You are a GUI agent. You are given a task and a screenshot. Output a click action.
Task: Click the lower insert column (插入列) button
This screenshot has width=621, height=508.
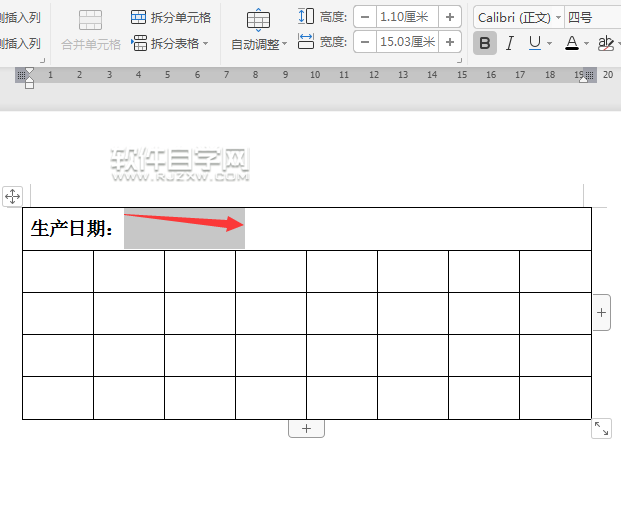pos(21,43)
